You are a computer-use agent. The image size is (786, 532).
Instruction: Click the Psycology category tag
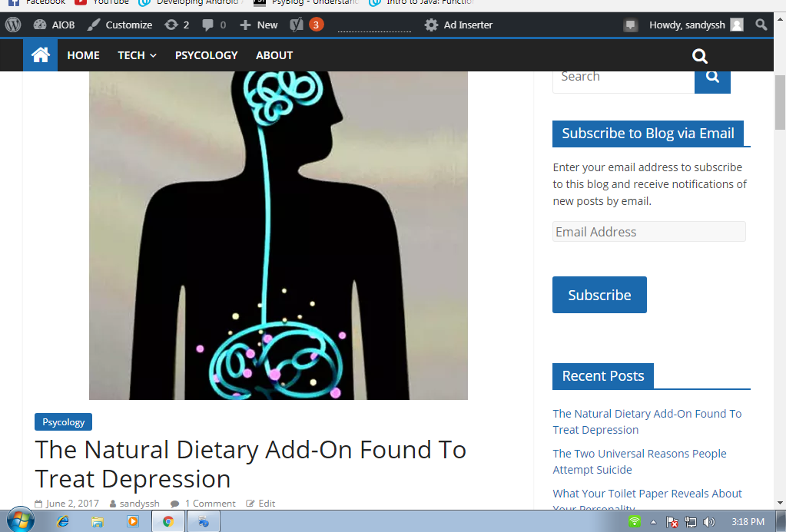(63, 421)
